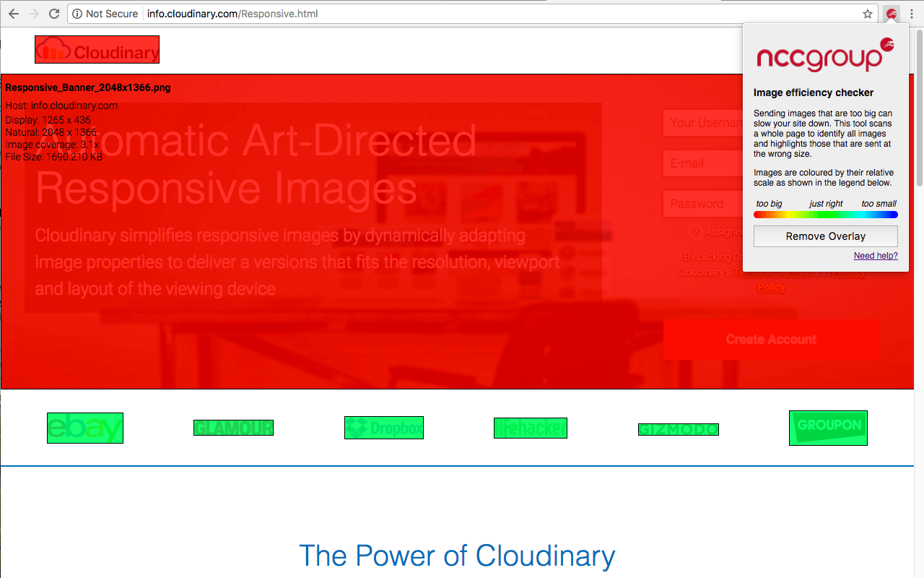
Task: Open the Policy link below the form
Action: (x=772, y=287)
